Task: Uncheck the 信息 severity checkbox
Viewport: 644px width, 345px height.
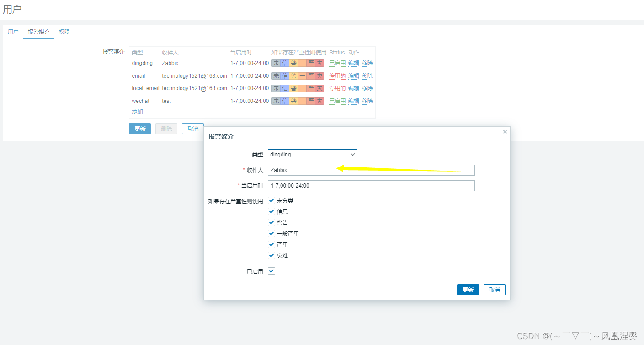Action: (271, 211)
